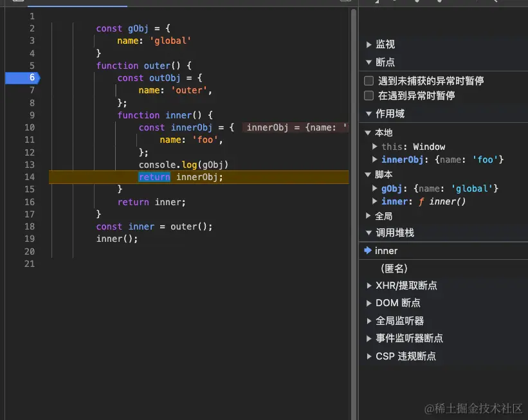Toggle a breakpoint on line 14 gutter
This screenshot has width=528, height=420.
coord(30,177)
